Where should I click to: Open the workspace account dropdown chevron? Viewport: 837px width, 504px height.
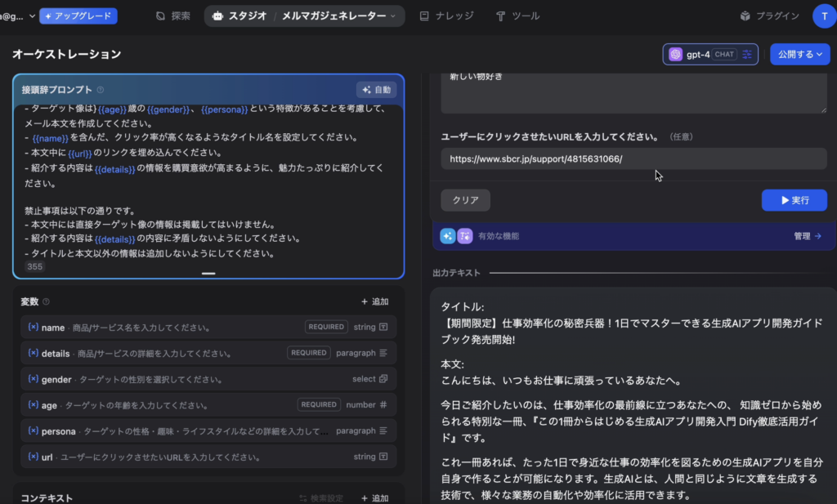(x=32, y=16)
